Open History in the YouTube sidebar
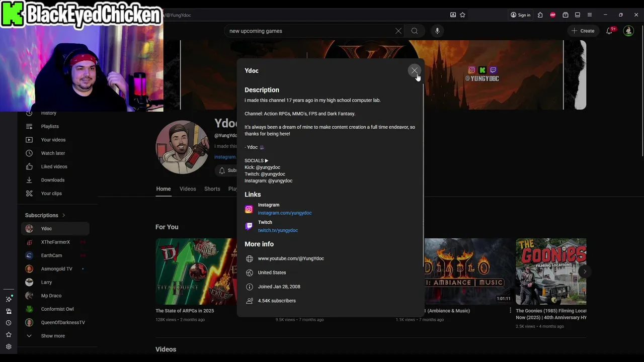The image size is (644, 362). (55, 114)
